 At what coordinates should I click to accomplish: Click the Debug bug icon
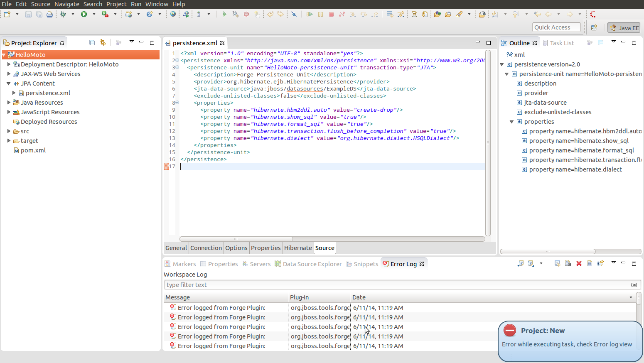[63, 14]
